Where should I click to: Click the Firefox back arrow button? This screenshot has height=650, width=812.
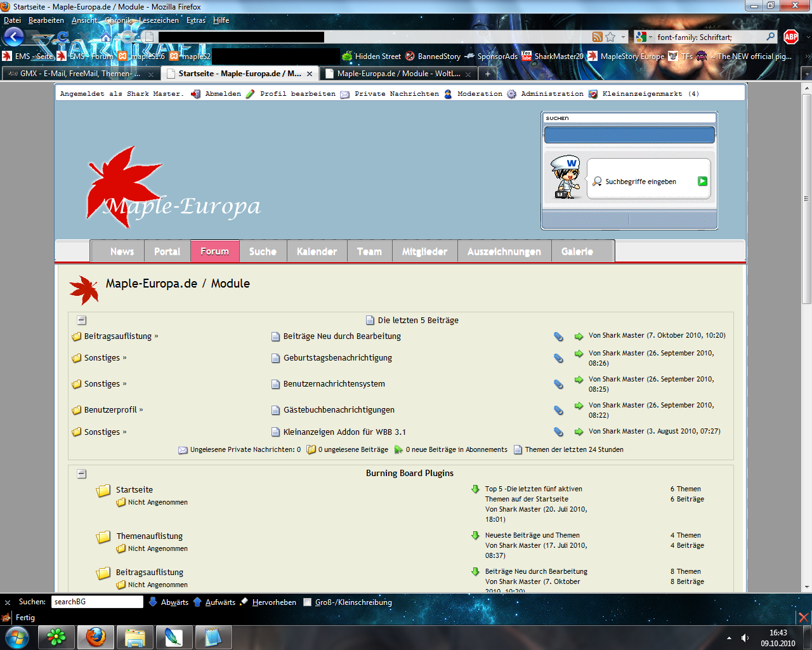click(14, 37)
